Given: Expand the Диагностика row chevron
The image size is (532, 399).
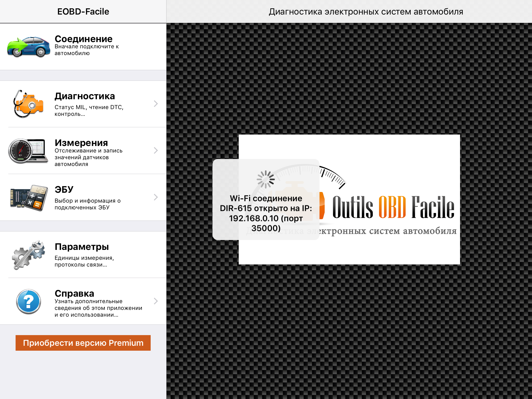Looking at the screenshot, I should pos(156,104).
